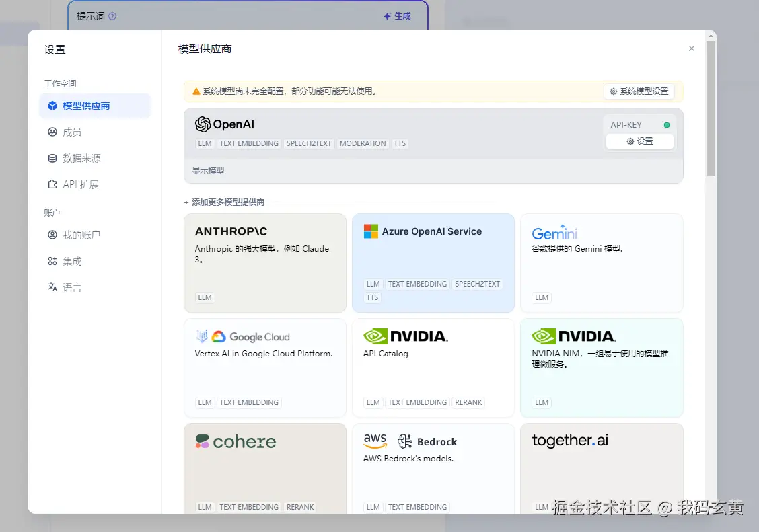Select the AWS Bedrock provider card
The width and height of the screenshot is (759, 532).
tap(433, 469)
